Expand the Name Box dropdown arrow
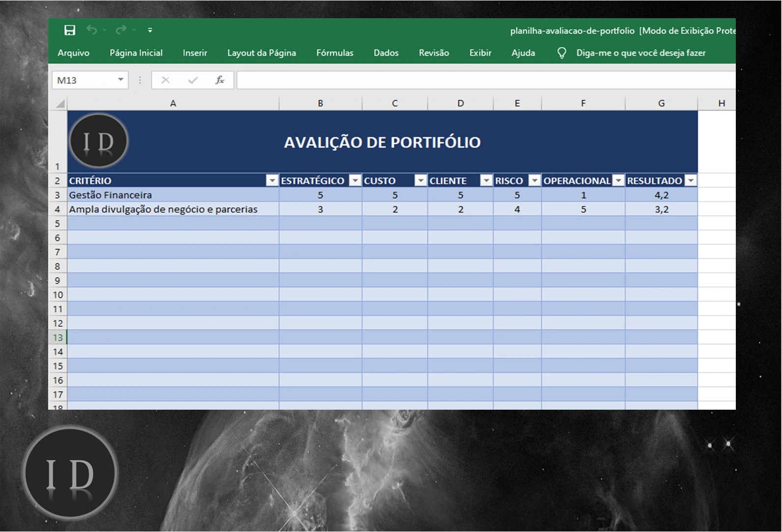 (x=120, y=80)
